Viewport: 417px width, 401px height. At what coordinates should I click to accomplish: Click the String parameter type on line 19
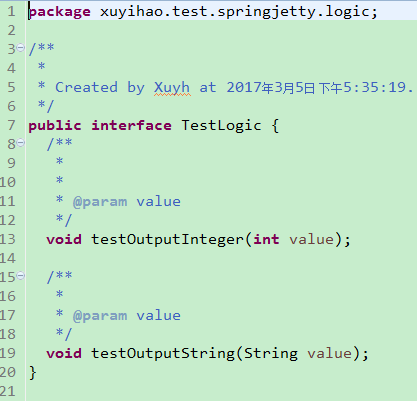coord(271,354)
